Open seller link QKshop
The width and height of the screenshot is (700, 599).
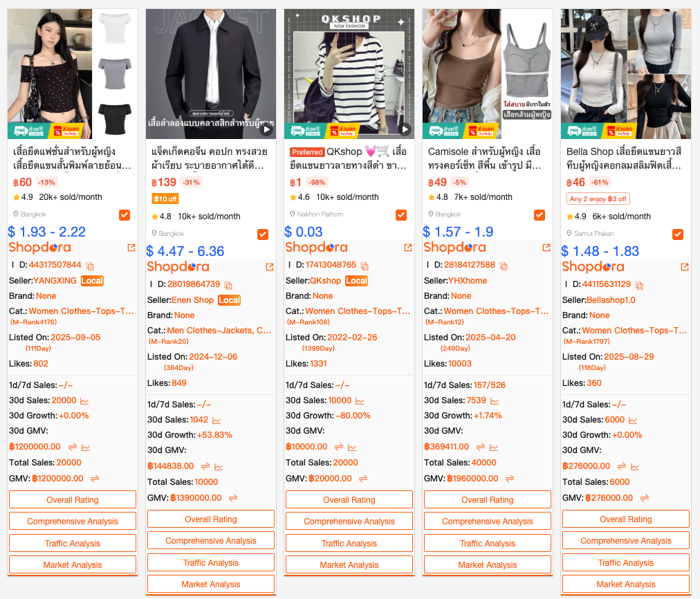[326, 281]
